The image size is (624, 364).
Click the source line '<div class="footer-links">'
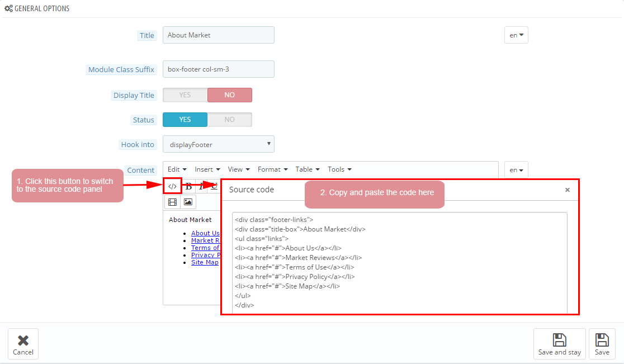click(x=274, y=220)
